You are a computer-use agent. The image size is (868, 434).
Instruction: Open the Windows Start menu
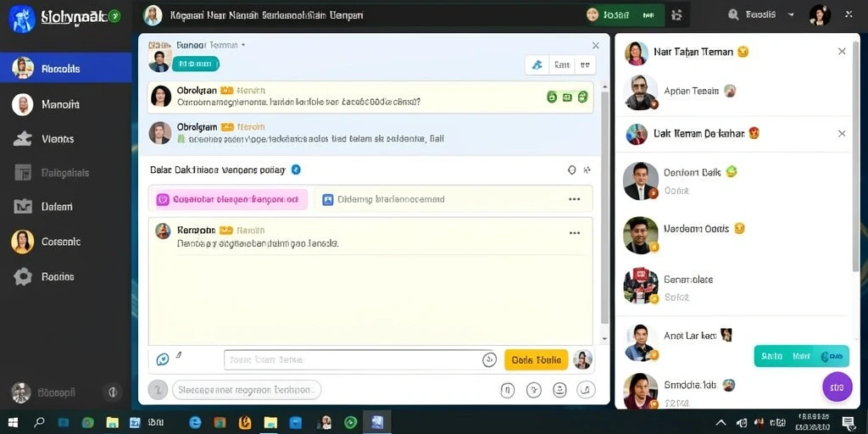[x=14, y=422]
